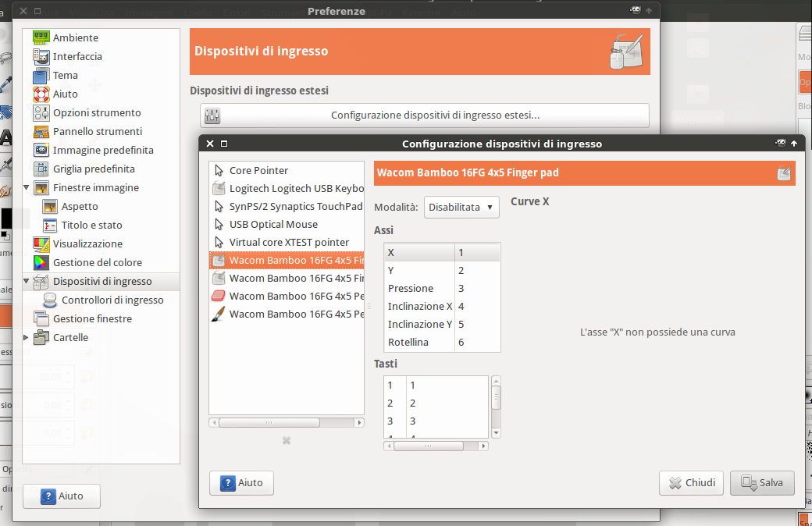The width and height of the screenshot is (812, 526).
Task: Open the Wilber menu icon in the Configurazione title bar
Action: [781, 143]
